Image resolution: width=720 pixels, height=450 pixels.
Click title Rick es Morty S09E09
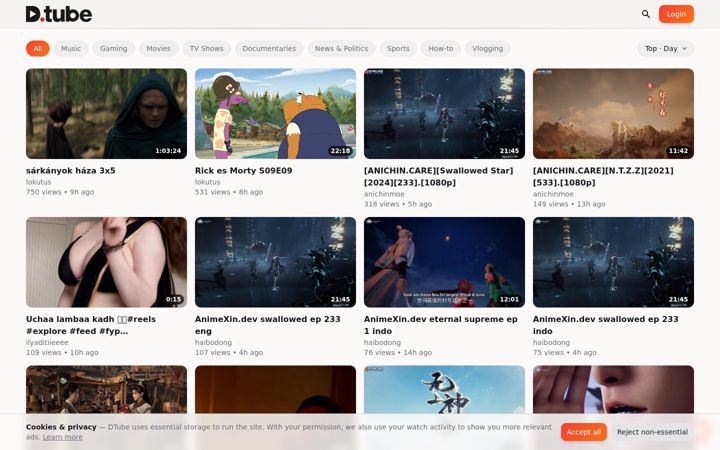(x=243, y=170)
